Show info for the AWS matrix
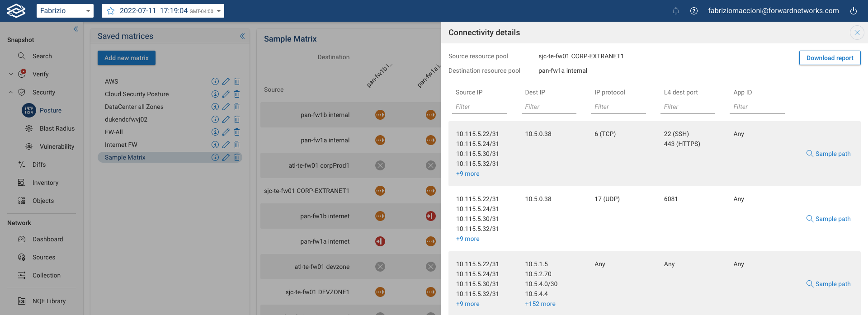868x315 pixels. pyautogui.click(x=215, y=81)
